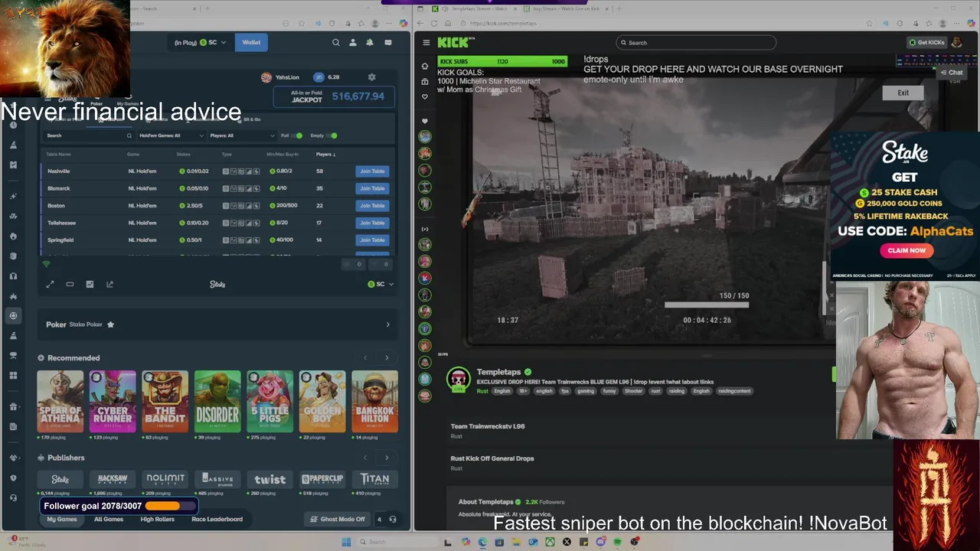Click pop-out icon below the poker lobby
This screenshot has width=980, height=551.
109,285
